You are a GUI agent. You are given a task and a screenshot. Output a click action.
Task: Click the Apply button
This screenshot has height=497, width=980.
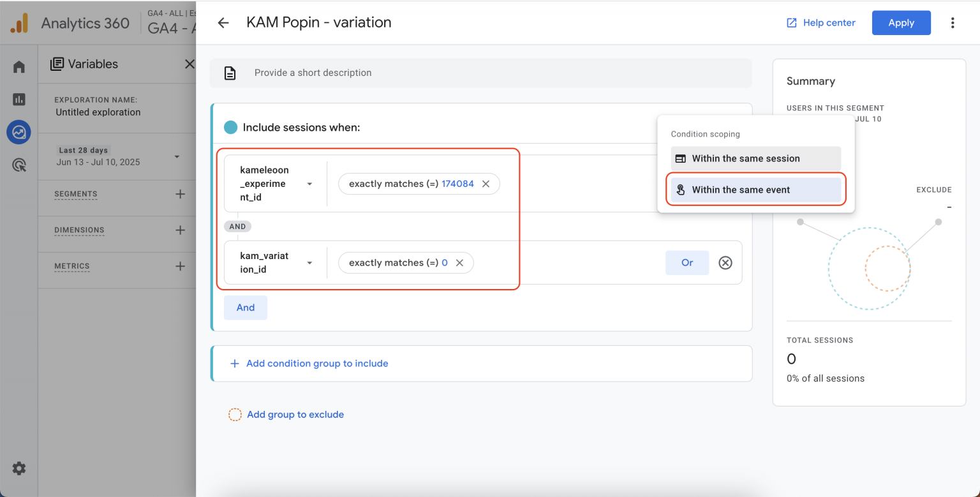point(901,23)
